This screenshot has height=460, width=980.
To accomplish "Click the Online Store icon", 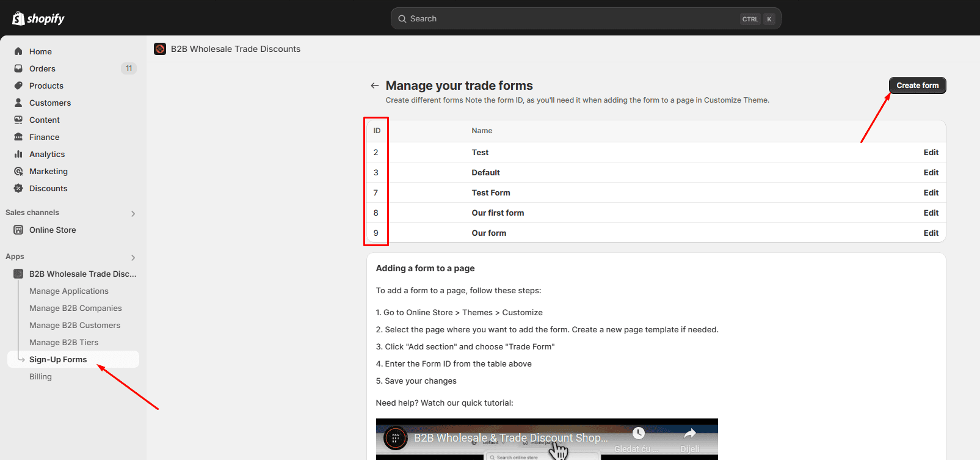I will coord(18,230).
